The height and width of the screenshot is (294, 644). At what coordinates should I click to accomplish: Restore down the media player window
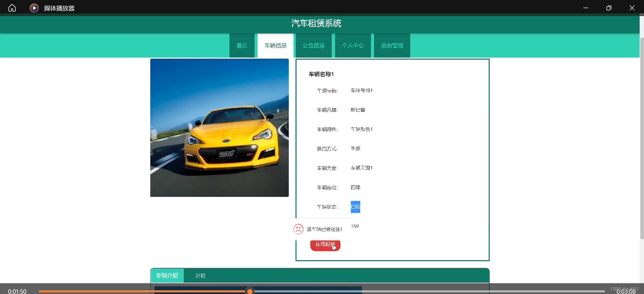609,8
